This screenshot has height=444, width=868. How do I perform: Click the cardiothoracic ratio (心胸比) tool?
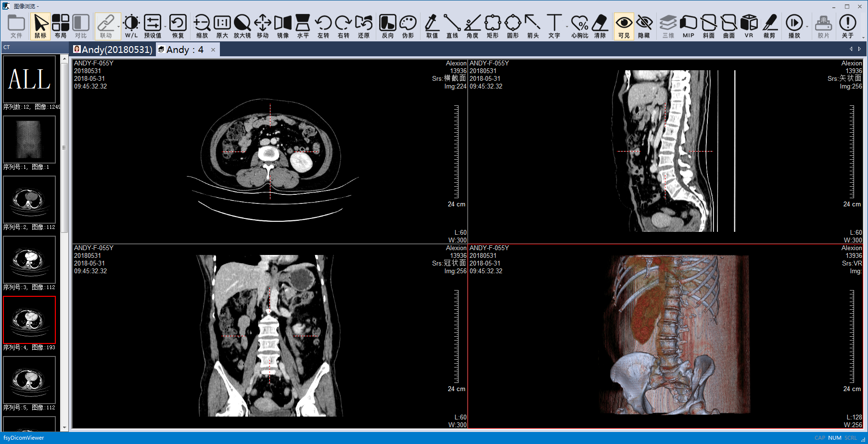(x=579, y=26)
